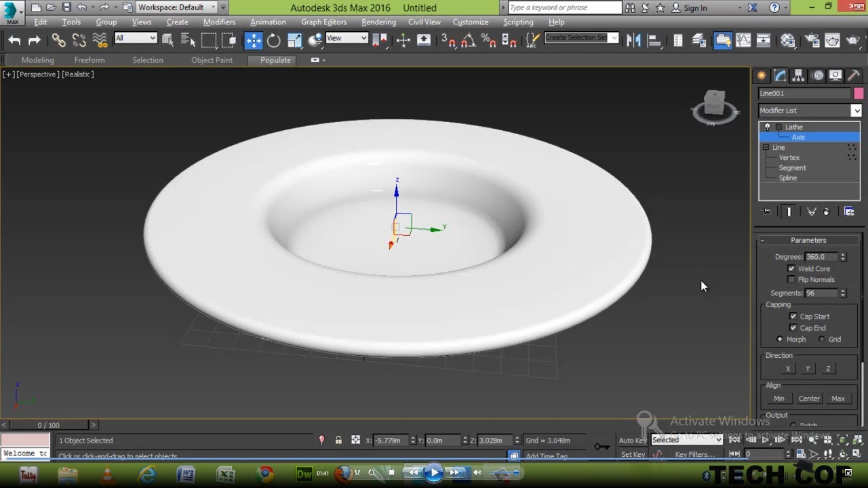
Task: Open the Key Filters button
Action: 695,454
